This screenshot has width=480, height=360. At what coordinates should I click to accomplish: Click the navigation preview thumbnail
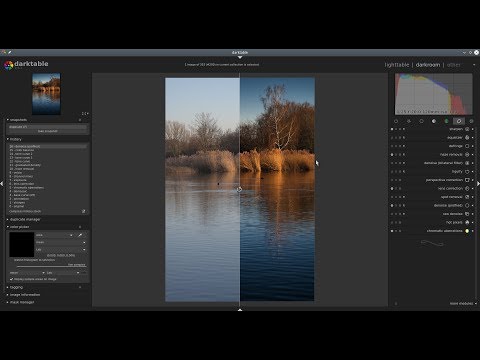pyautogui.click(x=46, y=94)
